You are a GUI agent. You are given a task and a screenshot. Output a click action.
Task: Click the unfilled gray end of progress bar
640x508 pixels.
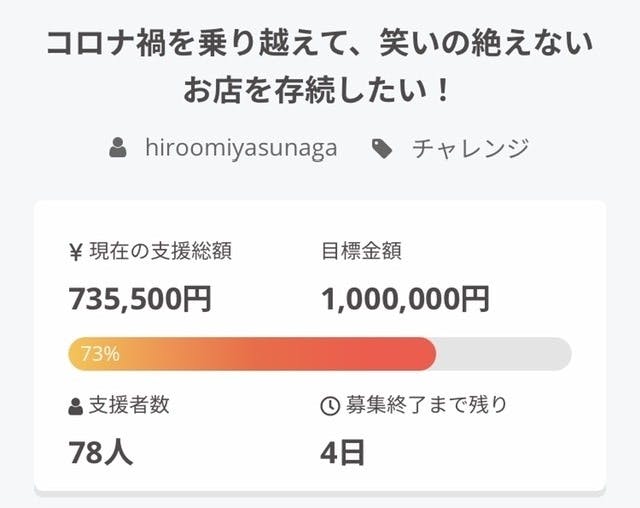pyautogui.click(x=505, y=353)
